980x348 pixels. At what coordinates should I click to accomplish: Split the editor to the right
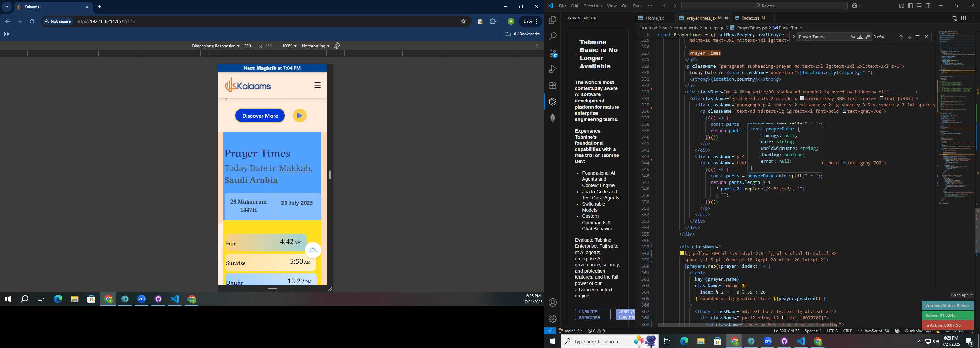(x=963, y=18)
